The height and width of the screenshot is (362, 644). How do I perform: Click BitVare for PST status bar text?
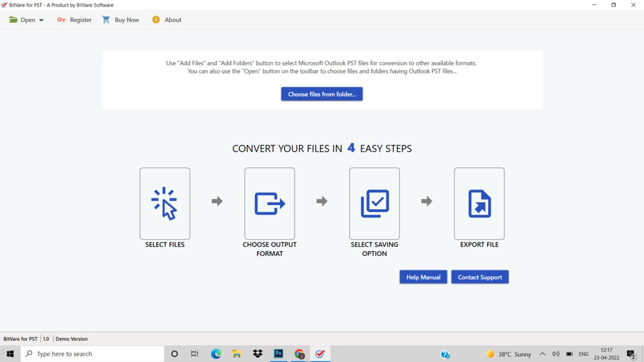20,339
